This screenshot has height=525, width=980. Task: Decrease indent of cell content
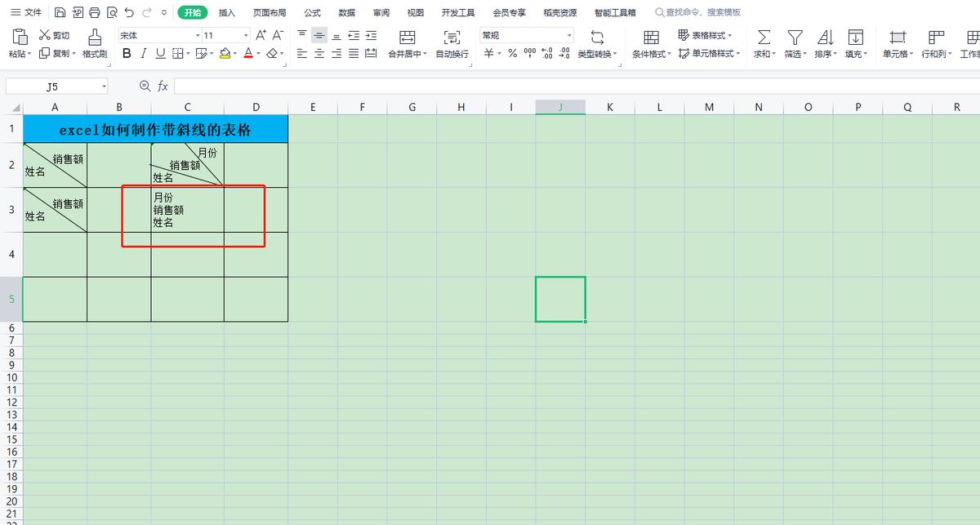354,35
